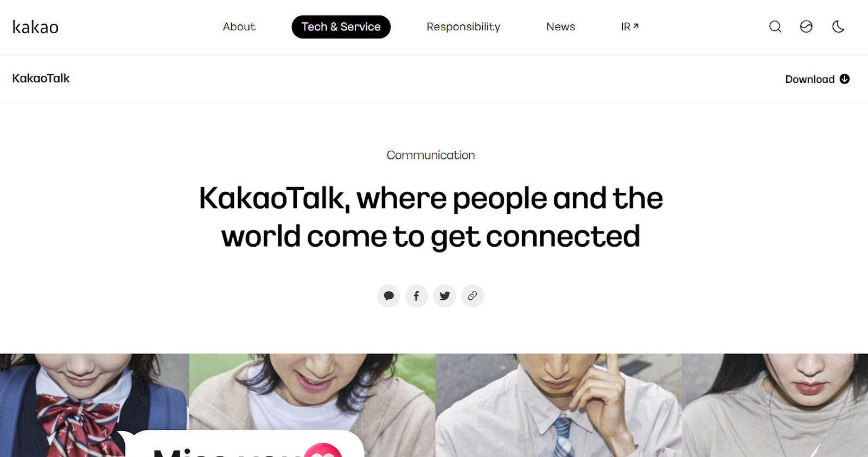The height and width of the screenshot is (457, 868).
Task: Open the search magnifier icon
Action: pyautogui.click(x=775, y=27)
